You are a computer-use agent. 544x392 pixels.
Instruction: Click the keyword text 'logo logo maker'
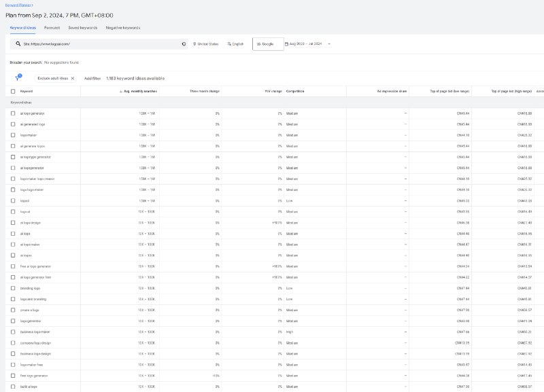32,190
